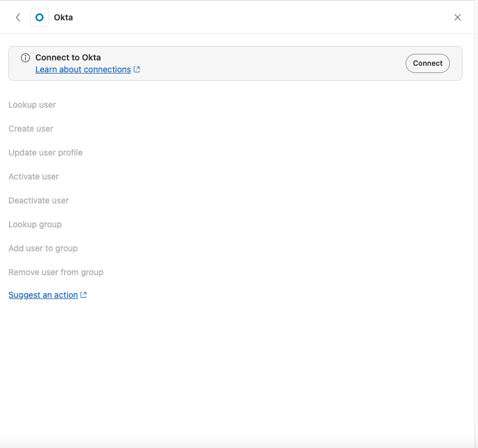This screenshot has width=478, height=448.
Task: Select the Create user action
Action: [31, 129]
